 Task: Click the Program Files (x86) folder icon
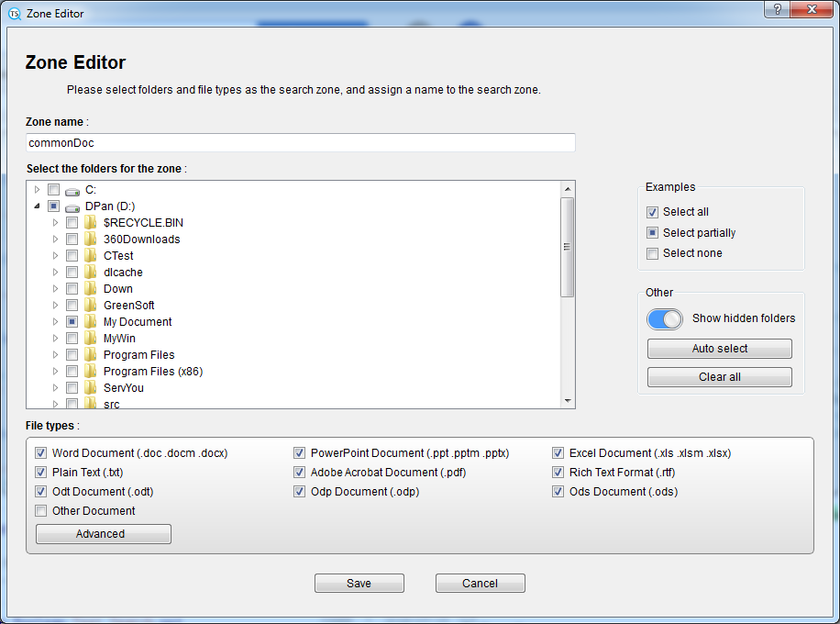pos(90,372)
